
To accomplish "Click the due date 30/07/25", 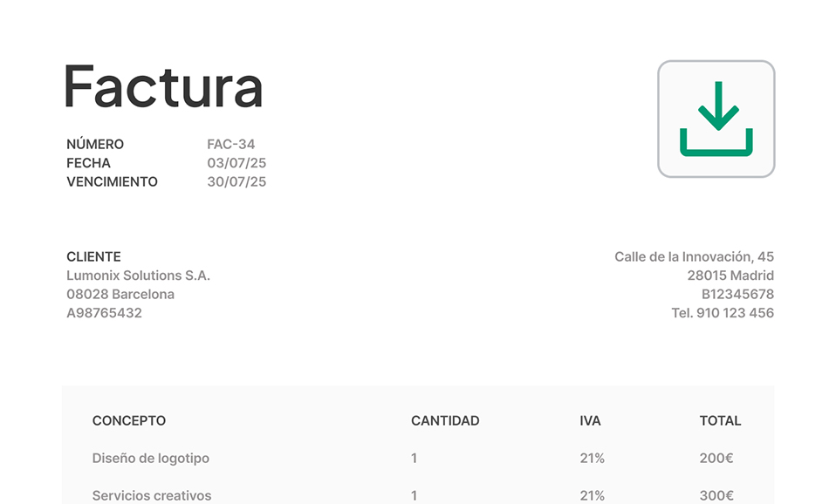I will [x=236, y=181].
